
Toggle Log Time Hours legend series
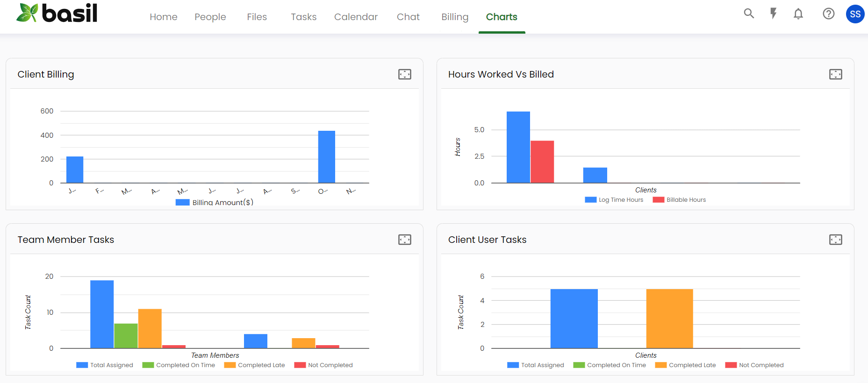click(614, 200)
